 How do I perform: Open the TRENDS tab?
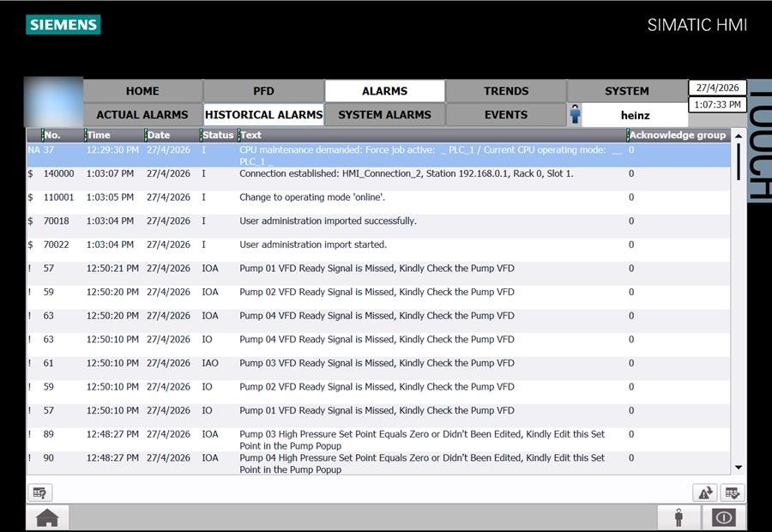pos(505,91)
